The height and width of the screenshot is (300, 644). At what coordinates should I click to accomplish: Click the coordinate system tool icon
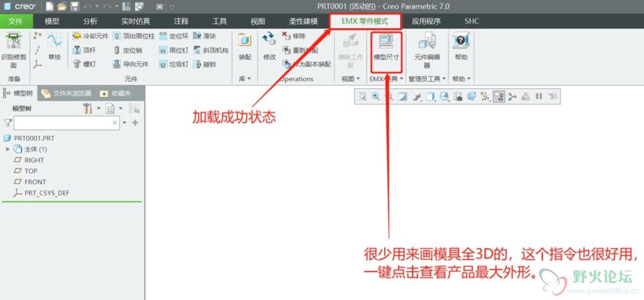[38, 64]
